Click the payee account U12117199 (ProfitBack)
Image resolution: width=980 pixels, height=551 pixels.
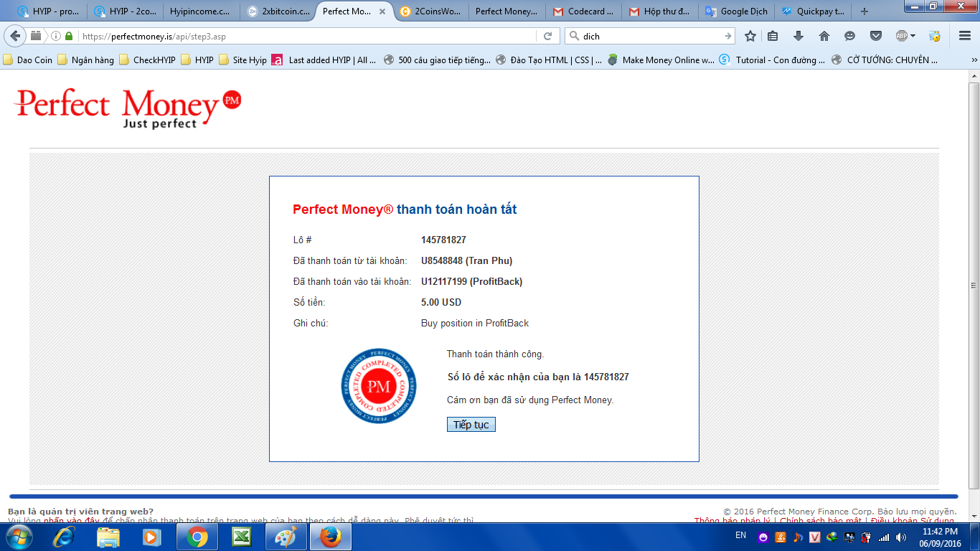point(471,281)
